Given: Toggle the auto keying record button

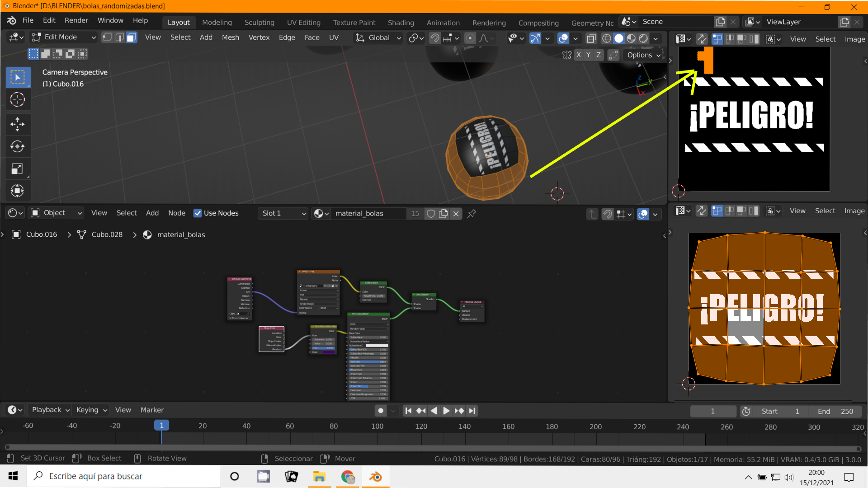Looking at the screenshot, I should point(381,411).
